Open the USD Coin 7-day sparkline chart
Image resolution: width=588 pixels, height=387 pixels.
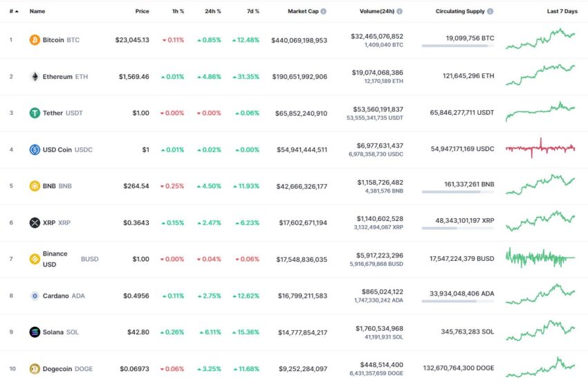point(540,149)
